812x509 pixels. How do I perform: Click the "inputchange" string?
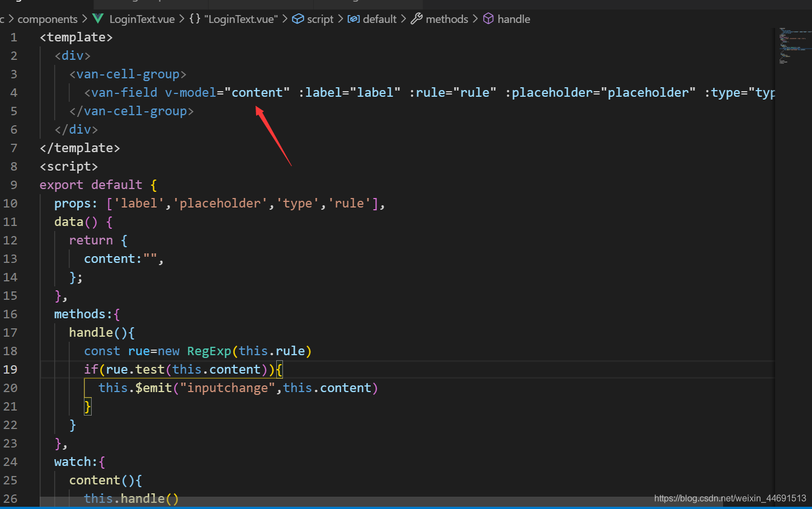click(227, 388)
